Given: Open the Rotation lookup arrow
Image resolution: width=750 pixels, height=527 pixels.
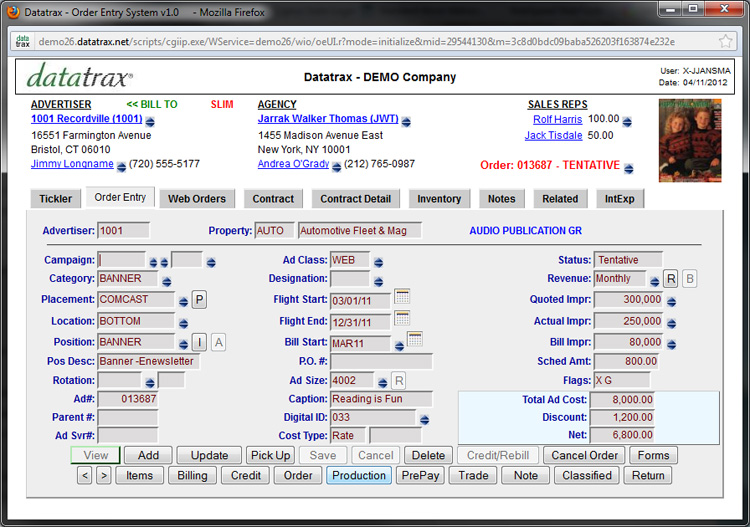Looking at the screenshot, I should (x=150, y=383).
